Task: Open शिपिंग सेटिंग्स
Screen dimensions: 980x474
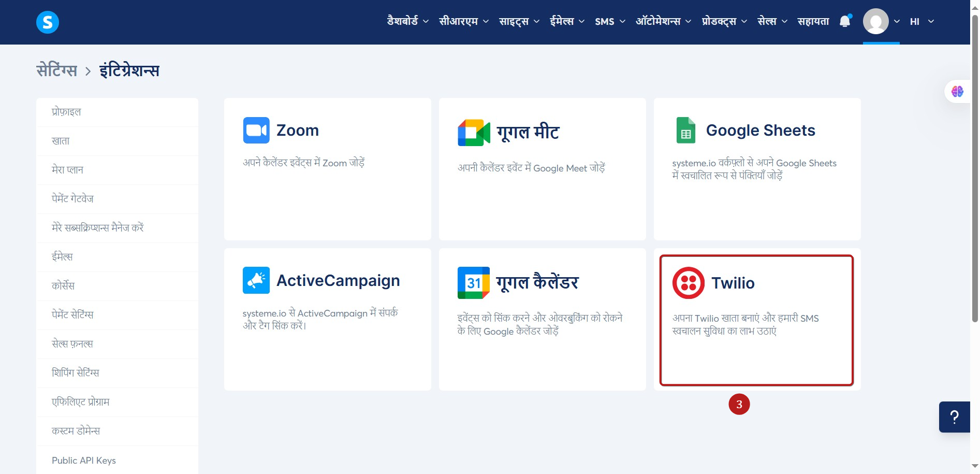Action: coord(118,373)
